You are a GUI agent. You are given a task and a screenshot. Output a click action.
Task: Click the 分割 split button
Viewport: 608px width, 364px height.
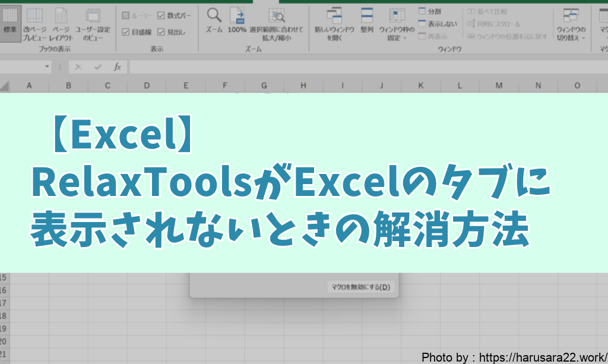(429, 11)
